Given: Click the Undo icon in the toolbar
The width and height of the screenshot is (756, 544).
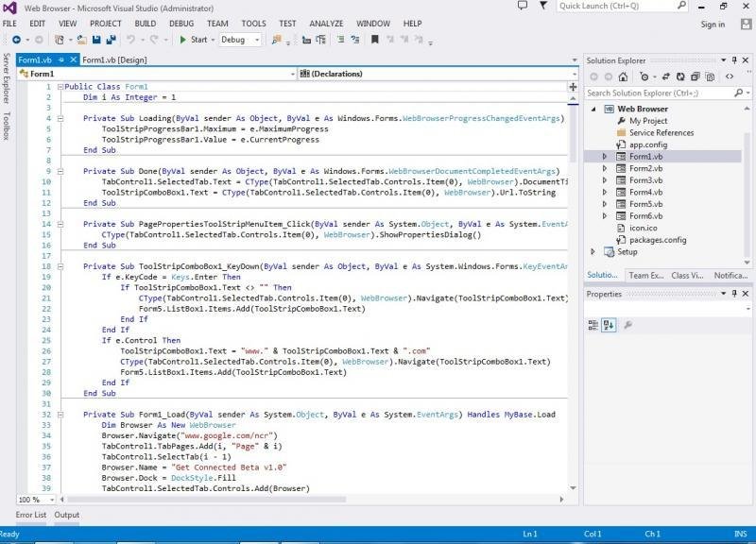Looking at the screenshot, I should (x=129, y=42).
